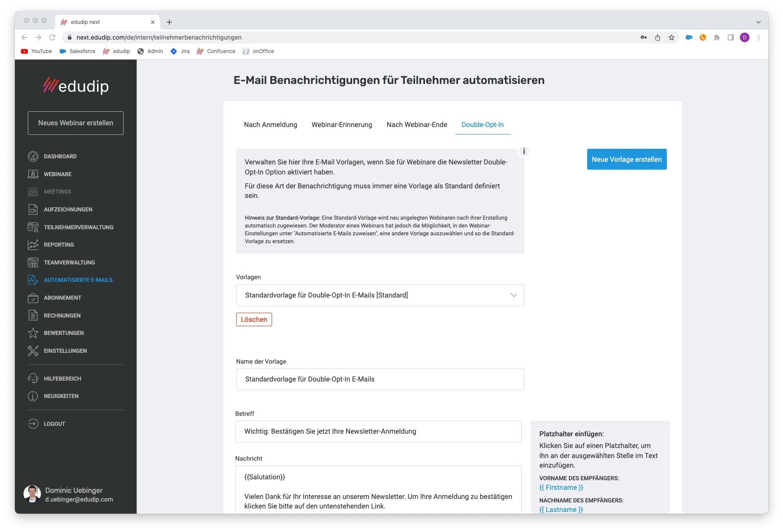Click the Name der Vorlage field
The height and width of the screenshot is (532, 783).
380,379
